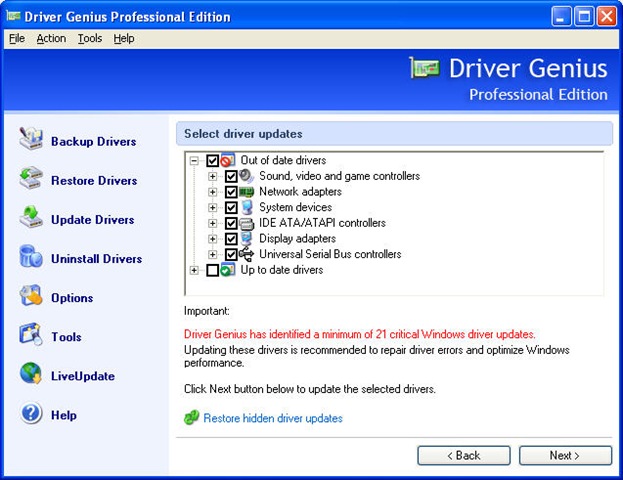The width and height of the screenshot is (623, 480).
Task: Expand the System devices node
Action: (x=213, y=207)
